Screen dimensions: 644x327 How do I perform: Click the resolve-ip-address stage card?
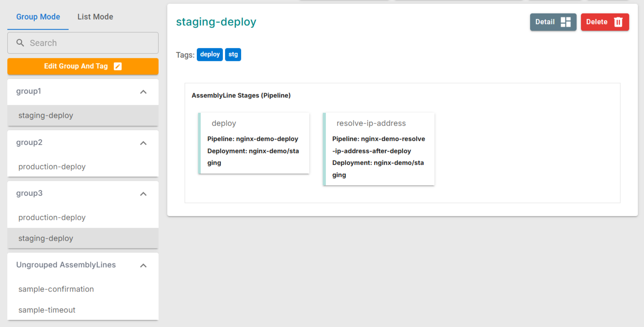pyautogui.click(x=379, y=149)
